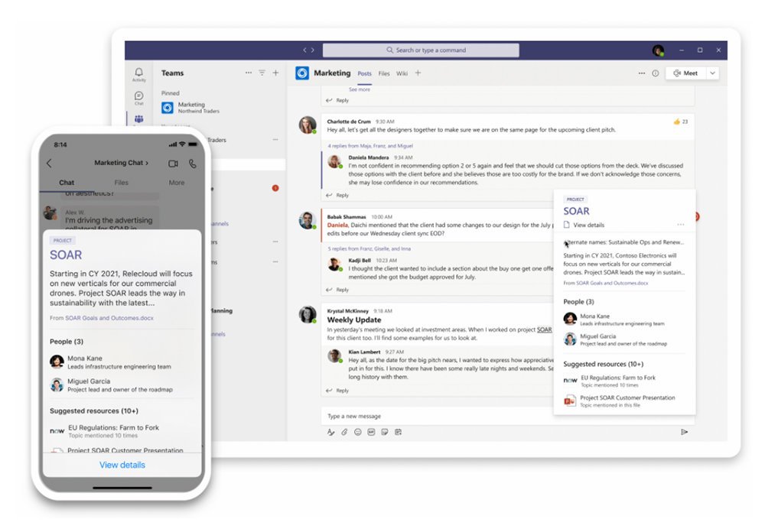Click the Format text icon under message box
This screenshot has height=532, width=765.
click(x=330, y=432)
